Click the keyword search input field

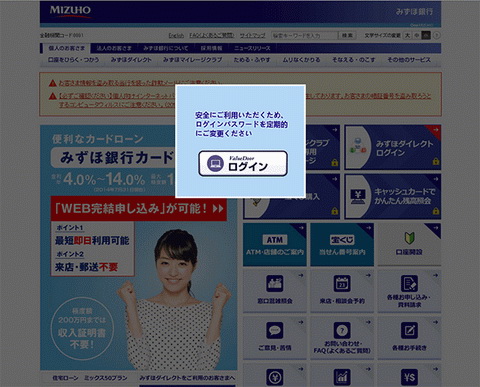click(304, 35)
